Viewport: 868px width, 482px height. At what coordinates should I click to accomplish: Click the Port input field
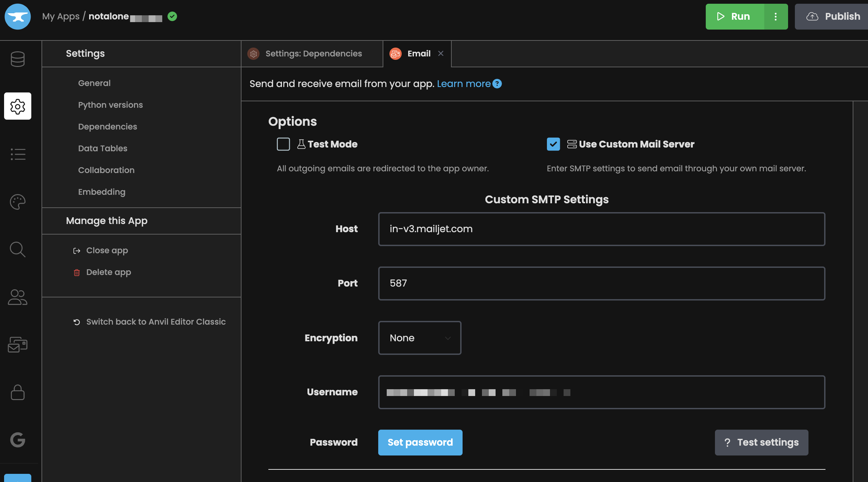602,283
